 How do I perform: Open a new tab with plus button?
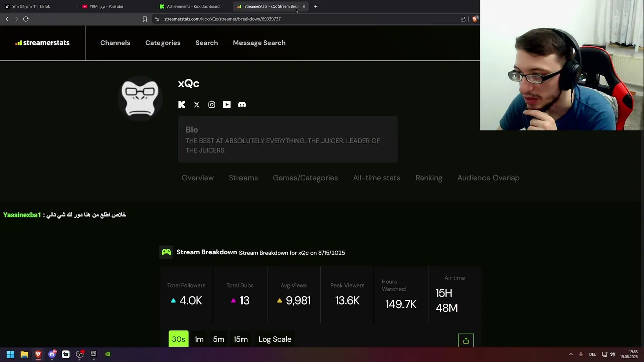tap(316, 6)
